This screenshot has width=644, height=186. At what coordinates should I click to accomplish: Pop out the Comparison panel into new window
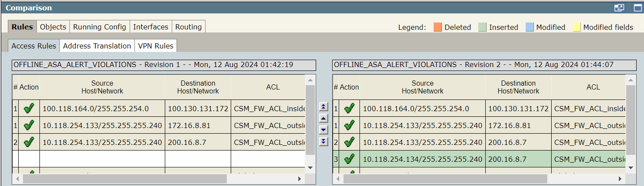tap(619, 8)
